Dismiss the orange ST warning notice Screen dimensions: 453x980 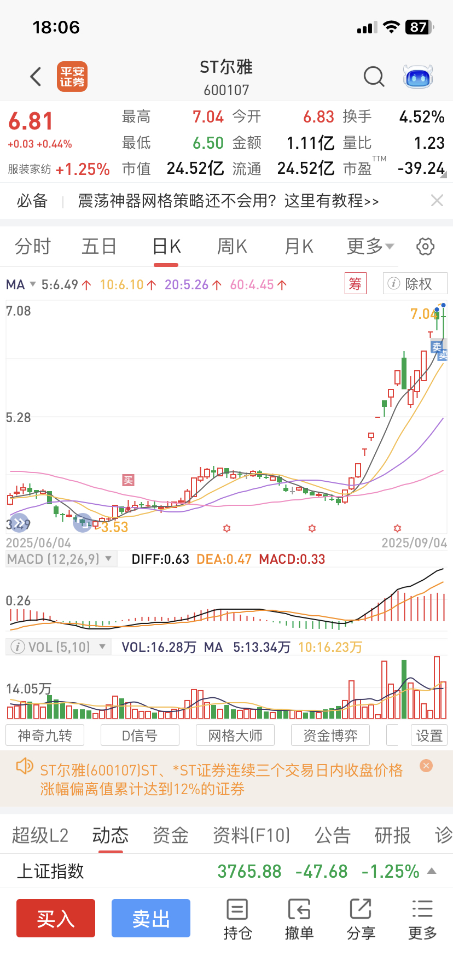(426, 766)
